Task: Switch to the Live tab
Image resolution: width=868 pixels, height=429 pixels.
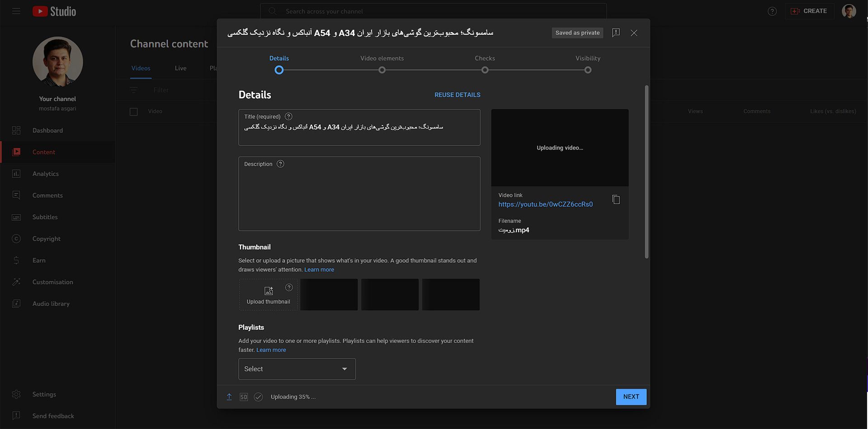Action: tap(180, 68)
